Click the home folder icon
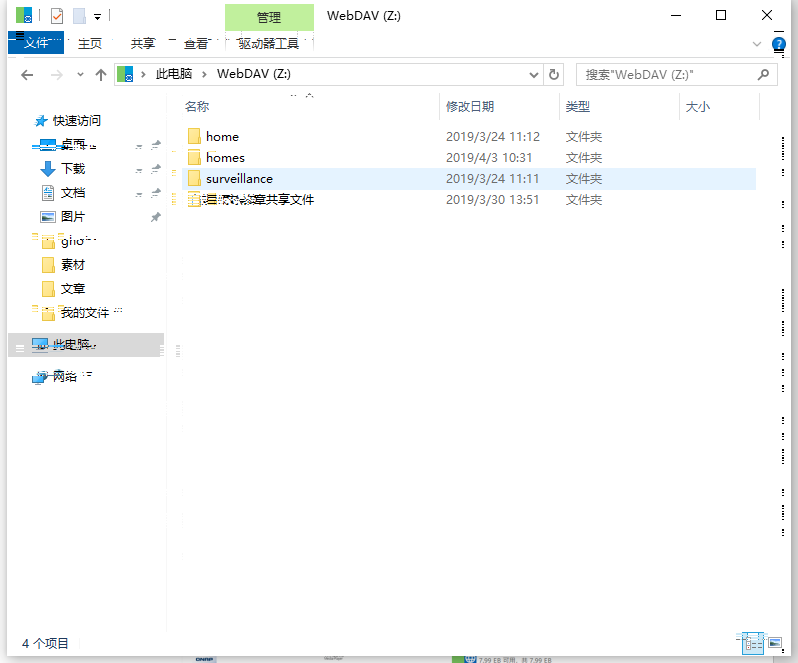 click(194, 136)
